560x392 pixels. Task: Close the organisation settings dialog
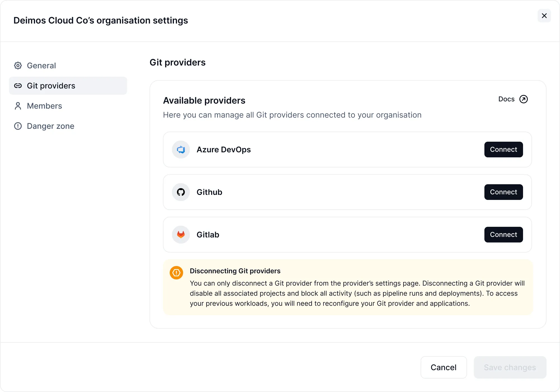click(x=544, y=16)
